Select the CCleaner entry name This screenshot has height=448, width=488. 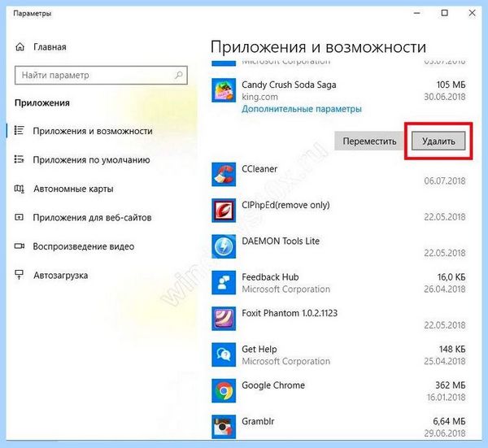pyautogui.click(x=259, y=169)
